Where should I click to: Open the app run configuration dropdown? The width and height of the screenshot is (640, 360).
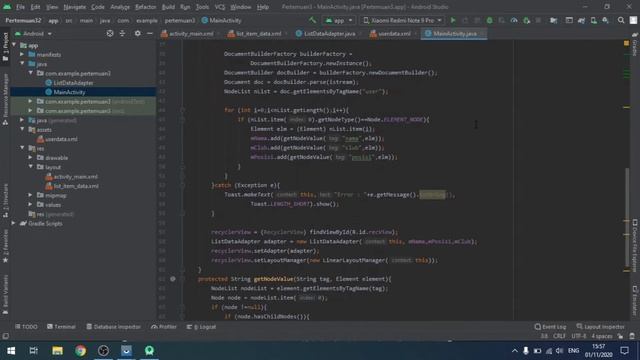[339, 20]
